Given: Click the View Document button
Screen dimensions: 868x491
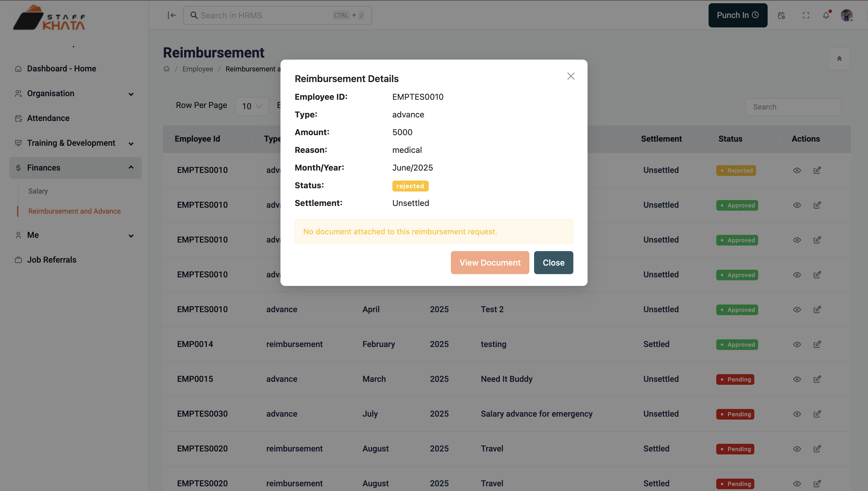Looking at the screenshot, I should [490, 262].
